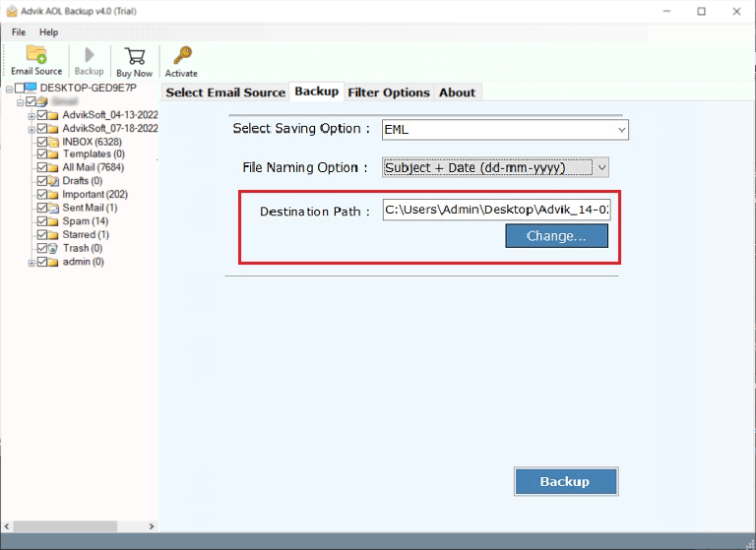Click the Trash bin icon
The image size is (756, 550).
53,248
